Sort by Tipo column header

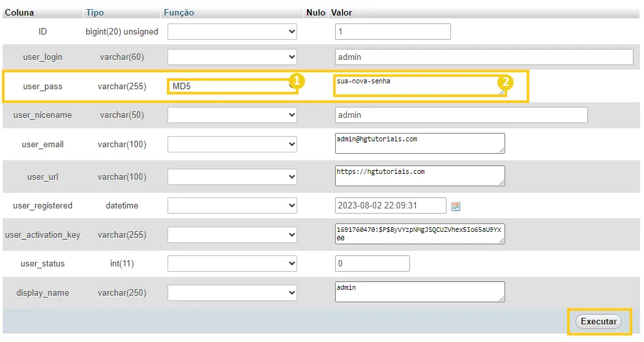[95, 13]
